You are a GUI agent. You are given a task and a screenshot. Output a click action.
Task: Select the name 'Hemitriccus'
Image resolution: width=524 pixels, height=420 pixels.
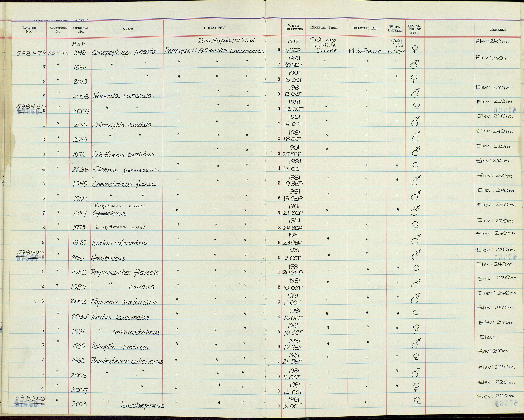pos(108,258)
